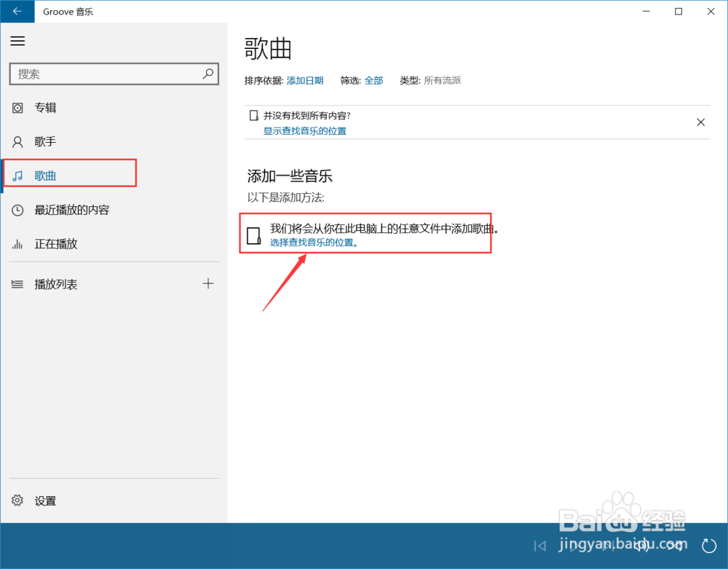Click the 以下是添加方法 text

(285, 197)
